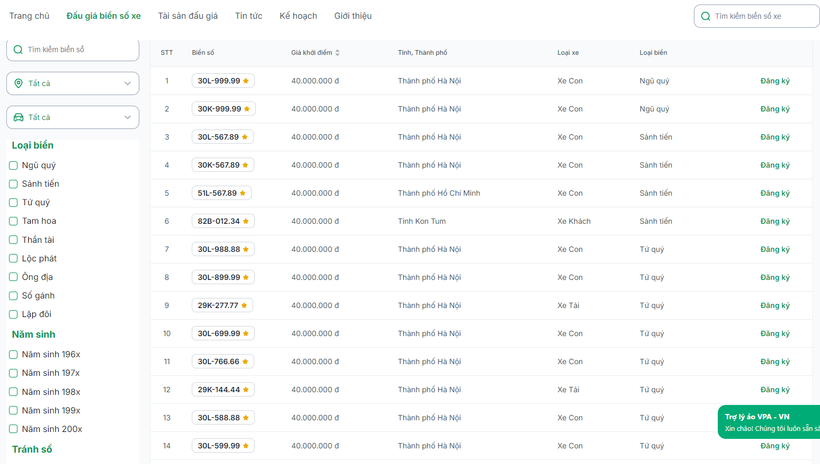This screenshot has width=820, height=464.
Task: Click the star on plate 82B-012.34
Action: [246, 221]
